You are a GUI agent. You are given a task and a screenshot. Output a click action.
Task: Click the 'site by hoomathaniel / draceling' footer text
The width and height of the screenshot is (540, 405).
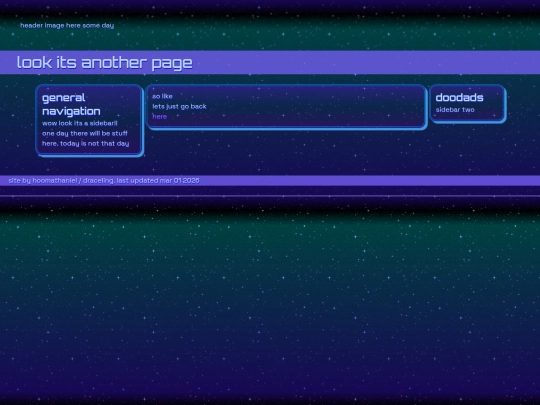pos(61,180)
